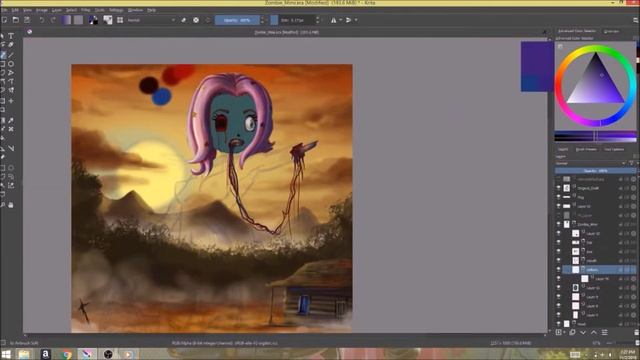The width and height of the screenshot is (640, 360).
Task: Open the foreground/background color selector
Action: pyautogui.click(x=93, y=20)
